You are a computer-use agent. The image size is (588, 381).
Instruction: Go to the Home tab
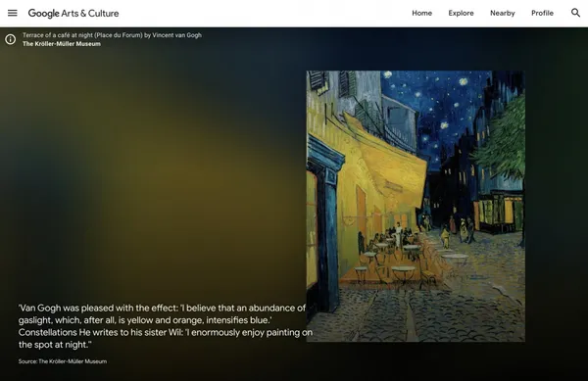coord(421,13)
